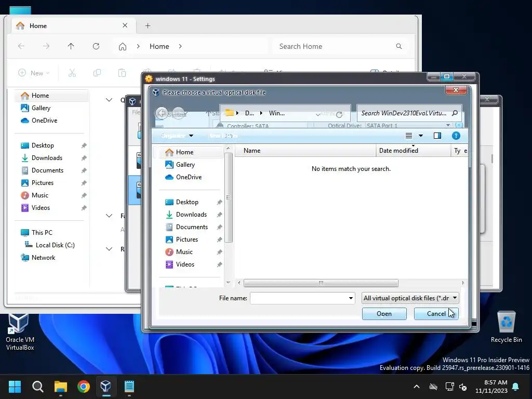Show hidden system tray icons
532x399 pixels.
coord(417,387)
